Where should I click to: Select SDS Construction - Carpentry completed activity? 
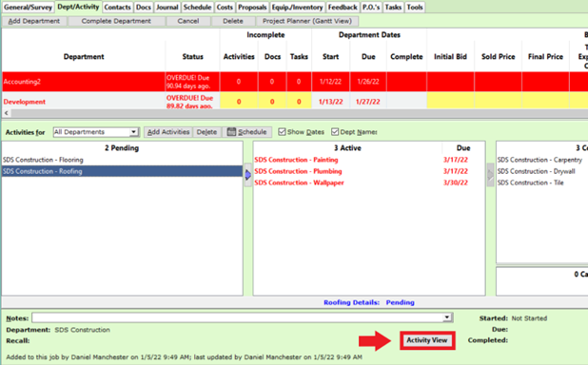539,160
